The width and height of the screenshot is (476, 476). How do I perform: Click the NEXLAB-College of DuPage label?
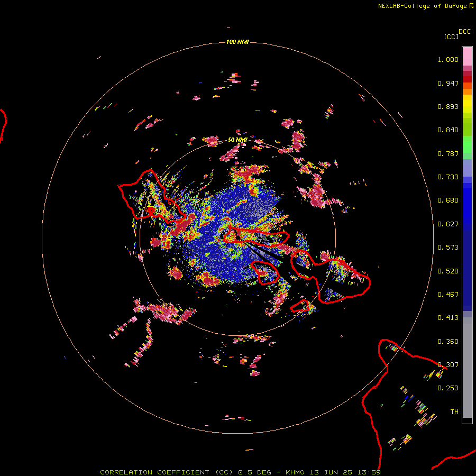pyautogui.click(x=422, y=6)
